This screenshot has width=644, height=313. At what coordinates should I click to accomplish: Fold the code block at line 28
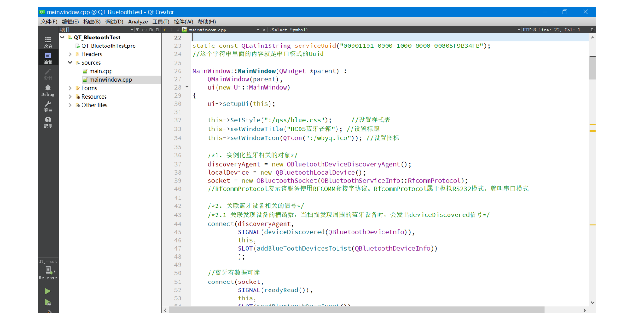pos(187,87)
